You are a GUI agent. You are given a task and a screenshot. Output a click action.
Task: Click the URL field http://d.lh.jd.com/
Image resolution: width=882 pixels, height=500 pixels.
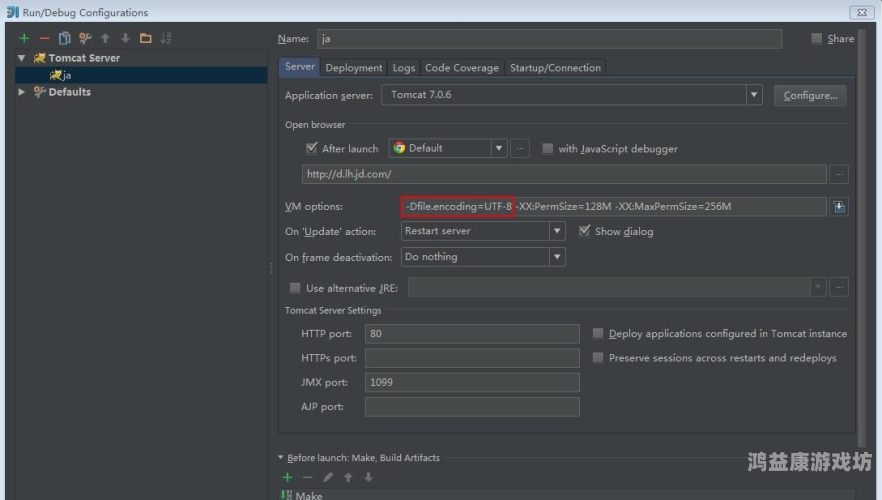tap(564, 174)
